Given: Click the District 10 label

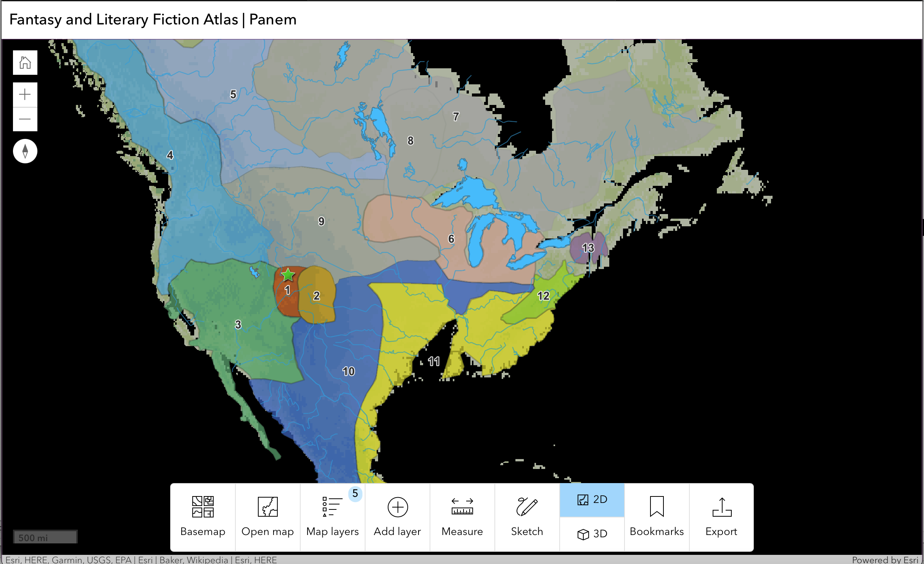Looking at the screenshot, I should (x=348, y=371).
